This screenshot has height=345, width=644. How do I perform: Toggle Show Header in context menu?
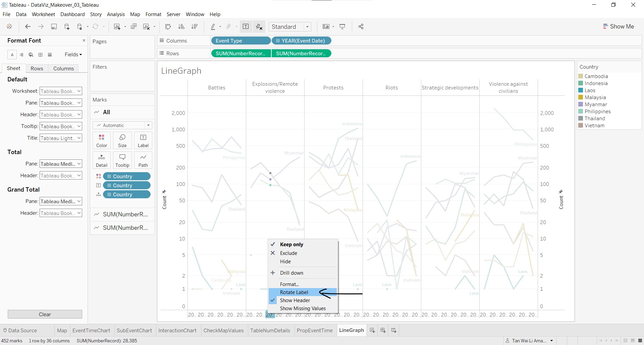[295, 300]
